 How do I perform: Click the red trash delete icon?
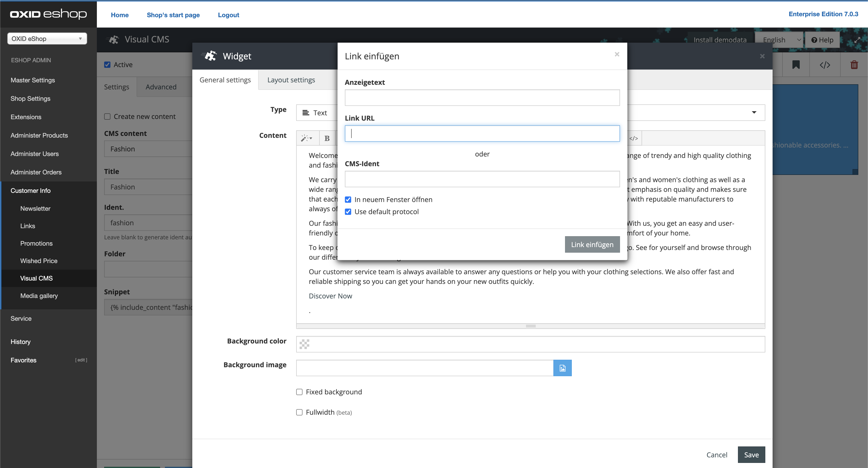854,65
